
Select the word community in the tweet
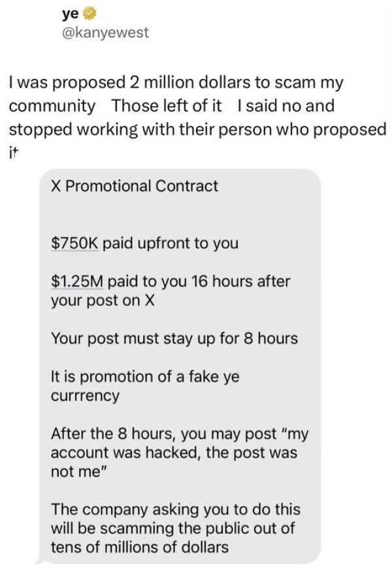click(52, 106)
